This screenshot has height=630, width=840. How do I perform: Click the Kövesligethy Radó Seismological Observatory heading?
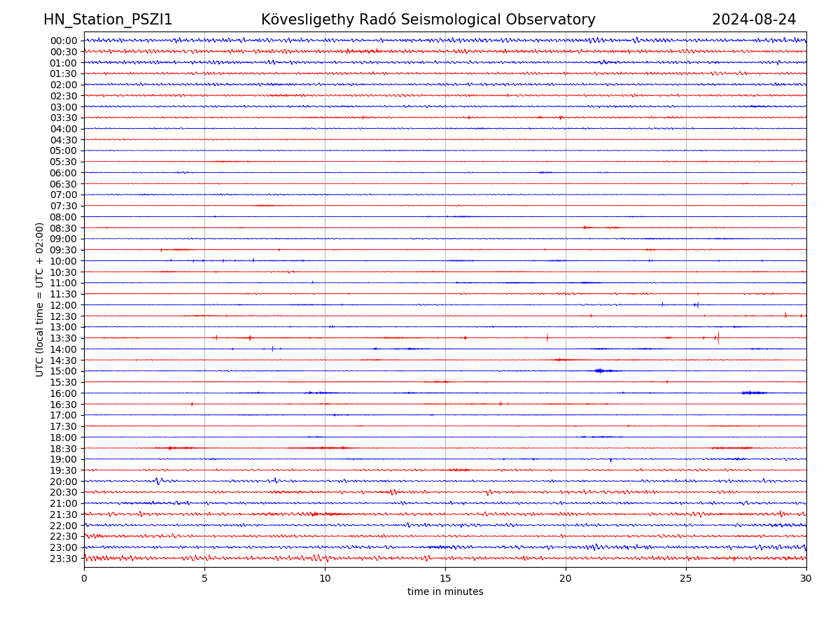pyautogui.click(x=428, y=20)
